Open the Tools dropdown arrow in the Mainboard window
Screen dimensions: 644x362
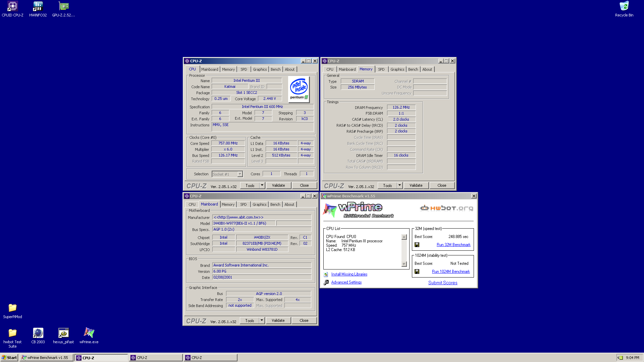pyautogui.click(x=262, y=320)
